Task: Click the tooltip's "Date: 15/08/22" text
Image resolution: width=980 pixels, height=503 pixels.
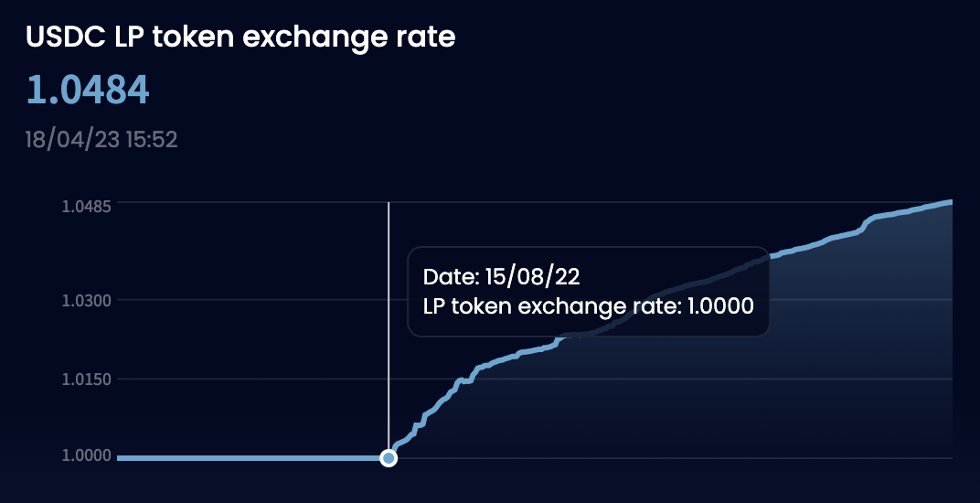Action: pos(502,276)
